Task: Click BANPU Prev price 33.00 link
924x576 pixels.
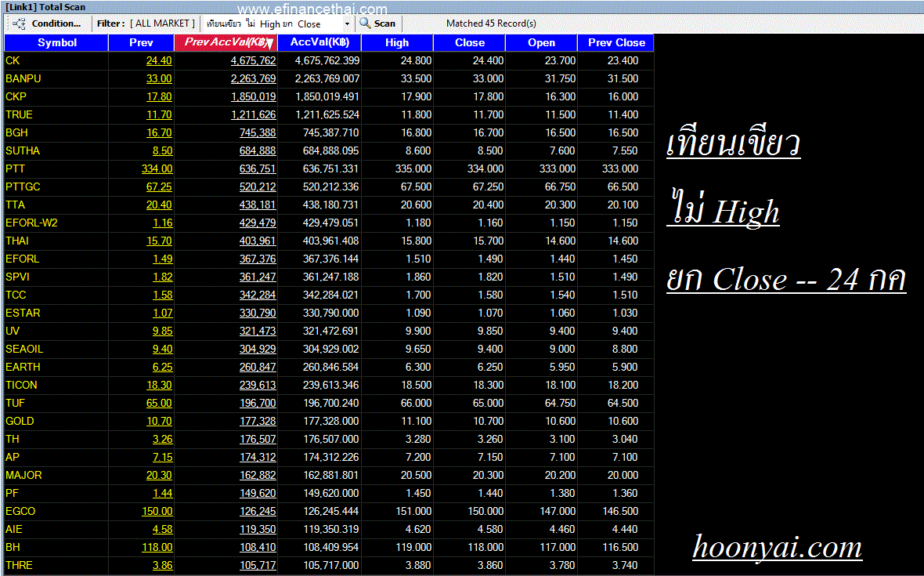Action: pyautogui.click(x=159, y=78)
